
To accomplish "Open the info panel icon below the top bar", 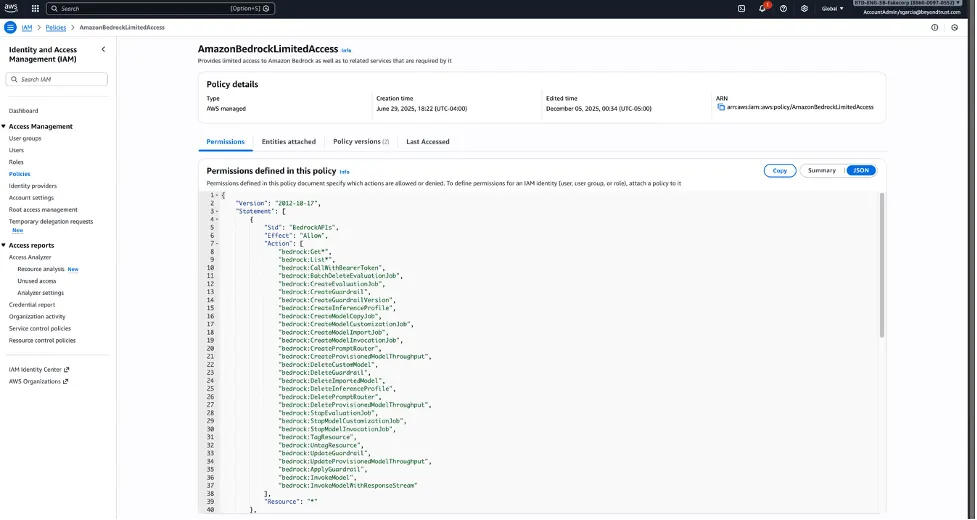I will click(935, 27).
